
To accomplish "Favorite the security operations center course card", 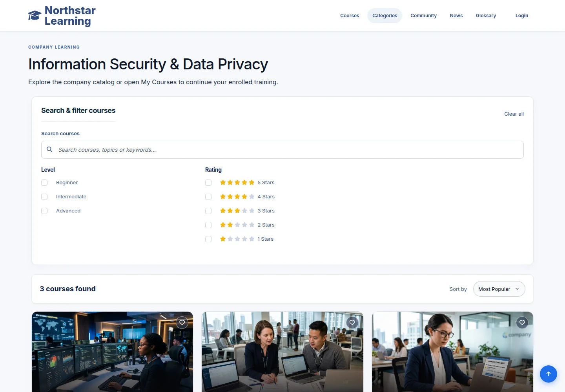I will [x=182, y=323].
